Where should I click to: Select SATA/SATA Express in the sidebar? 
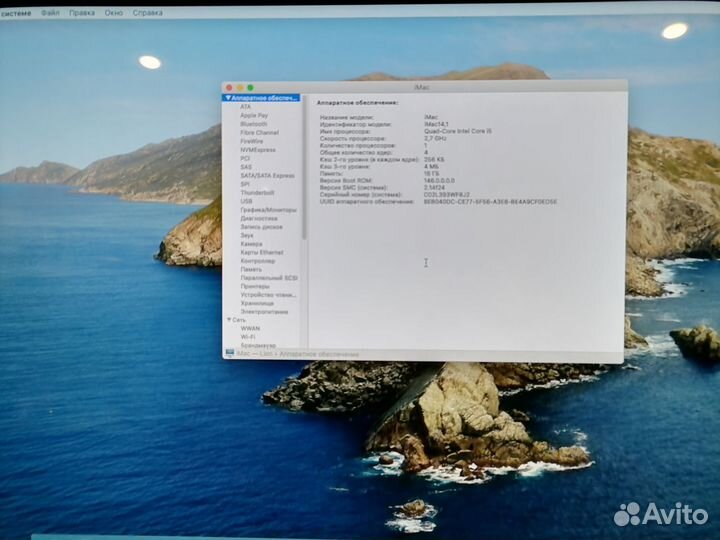click(267, 176)
